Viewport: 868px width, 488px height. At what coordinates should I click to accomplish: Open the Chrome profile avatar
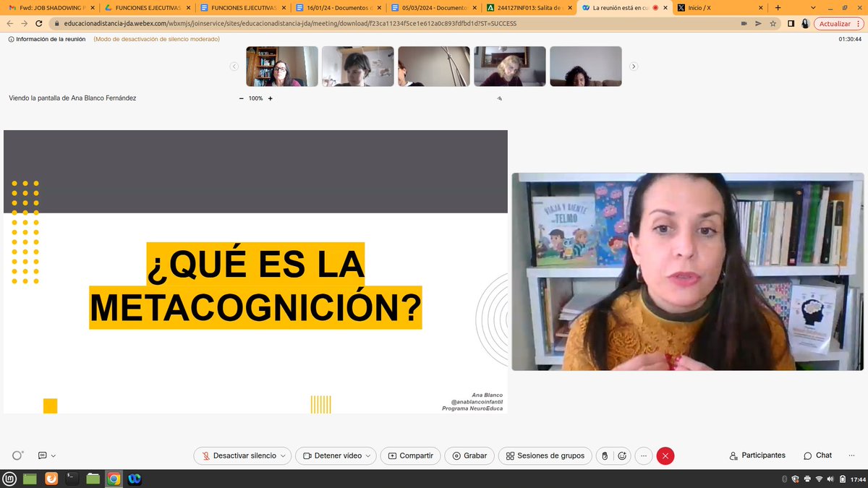[804, 23]
